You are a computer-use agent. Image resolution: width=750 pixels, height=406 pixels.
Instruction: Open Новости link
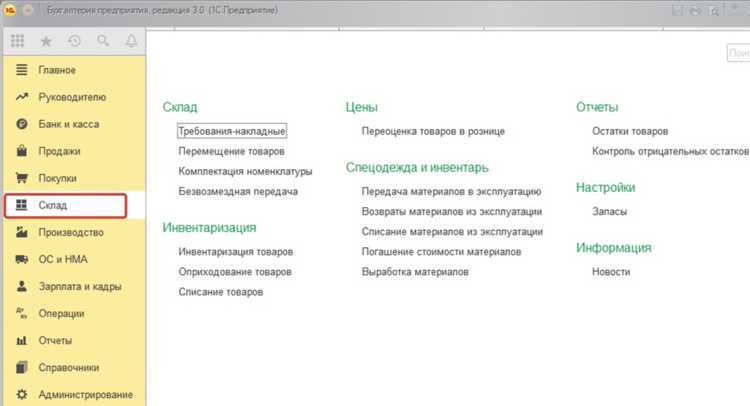point(611,272)
